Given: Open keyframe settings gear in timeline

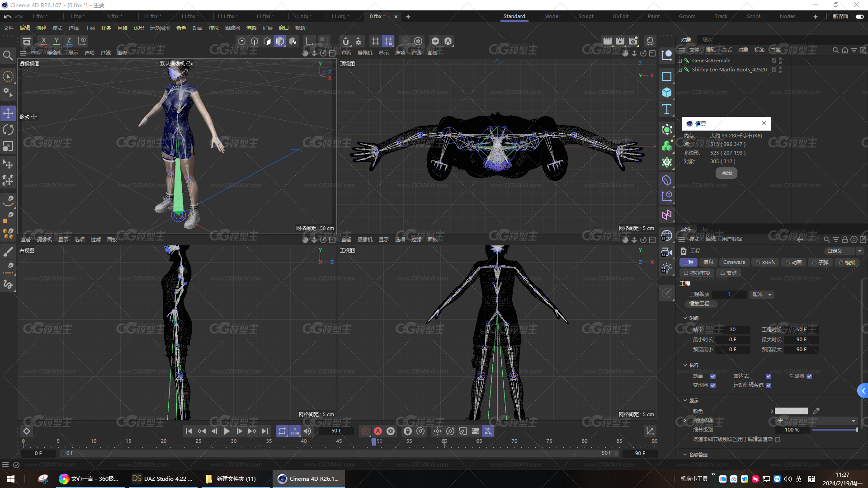Looking at the screenshot, I should [x=391, y=431].
